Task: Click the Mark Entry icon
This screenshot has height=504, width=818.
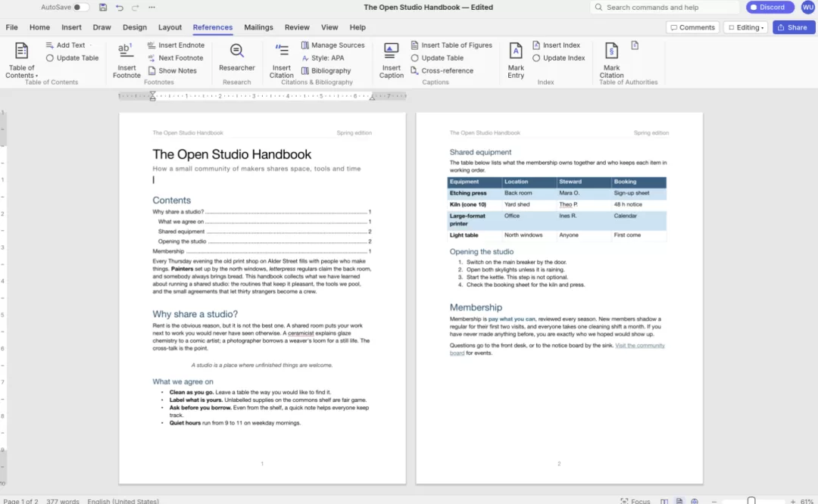Action: (x=516, y=51)
